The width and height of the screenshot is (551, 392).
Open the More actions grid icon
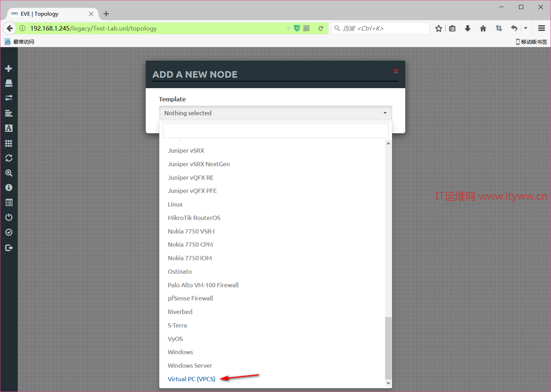pos(9,143)
